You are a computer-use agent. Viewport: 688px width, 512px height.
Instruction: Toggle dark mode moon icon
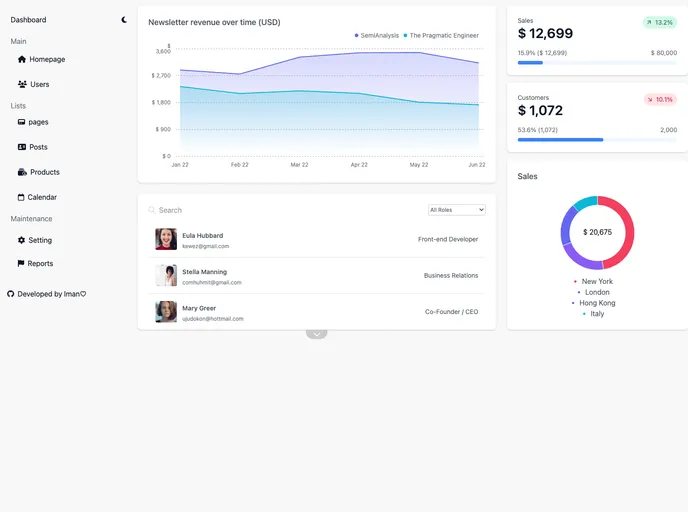(124, 20)
